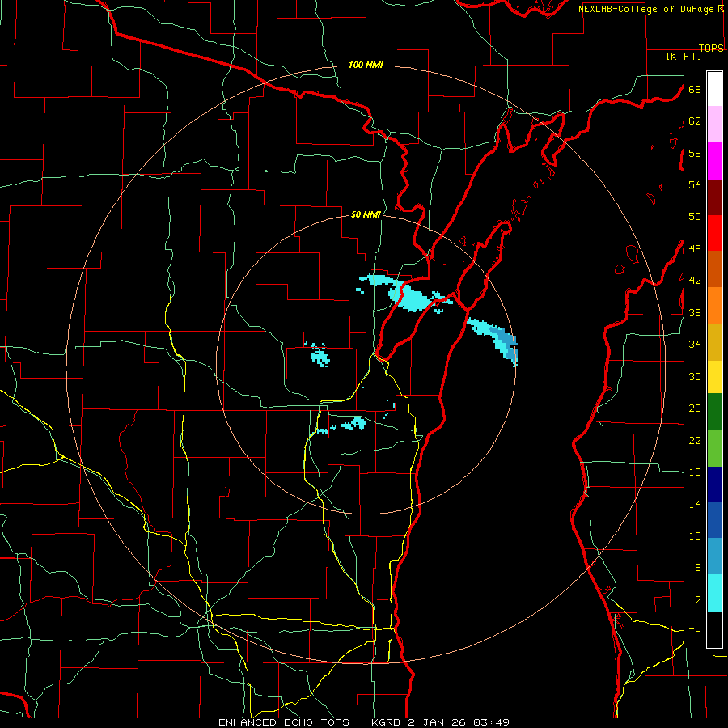
Task: Select the "38" scale value
Action: 695,312
